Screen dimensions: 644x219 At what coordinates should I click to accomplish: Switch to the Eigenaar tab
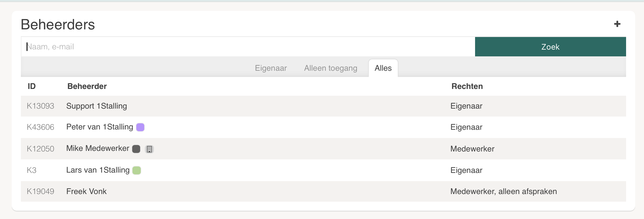click(271, 68)
